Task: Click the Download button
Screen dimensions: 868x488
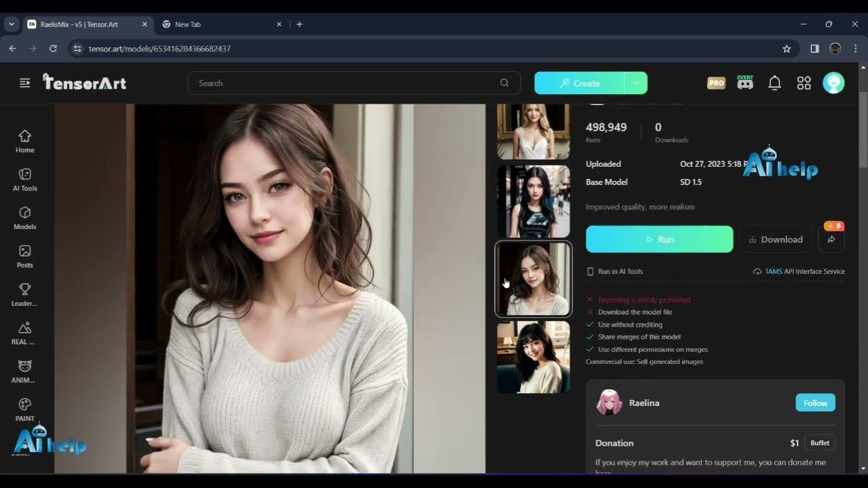Action: point(776,239)
